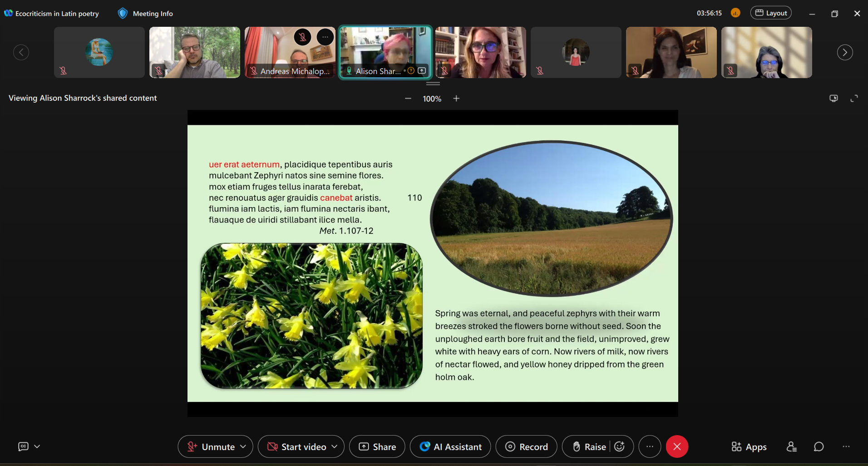Open caption options chevron

point(37,446)
